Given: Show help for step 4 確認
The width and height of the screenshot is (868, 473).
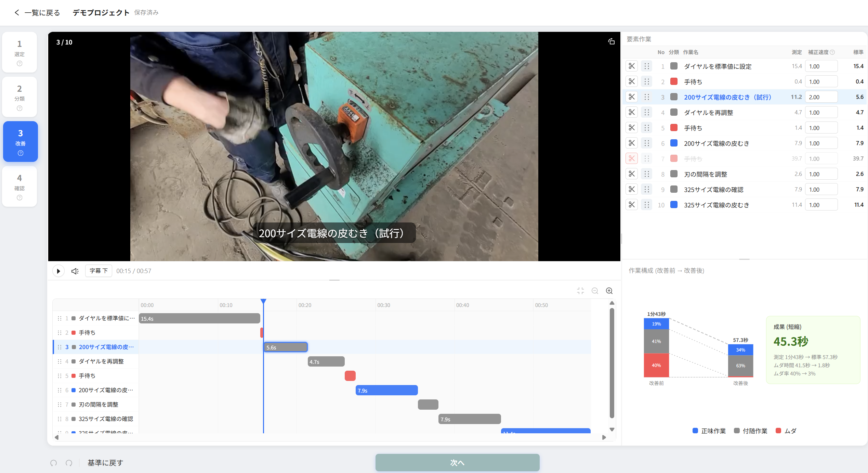Looking at the screenshot, I should (19, 198).
